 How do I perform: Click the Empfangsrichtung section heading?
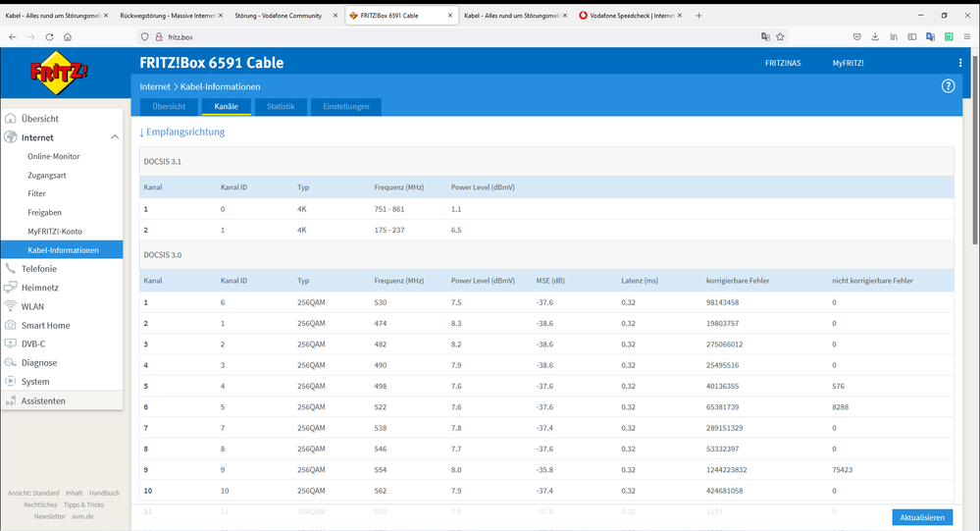pos(181,132)
